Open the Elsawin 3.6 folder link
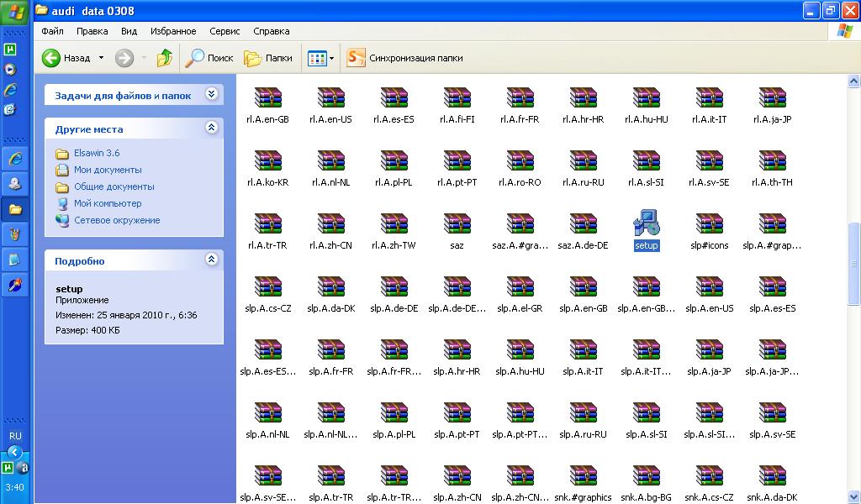The height and width of the screenshot is (504, 861). pyautogui.click(x=96, y=153)
